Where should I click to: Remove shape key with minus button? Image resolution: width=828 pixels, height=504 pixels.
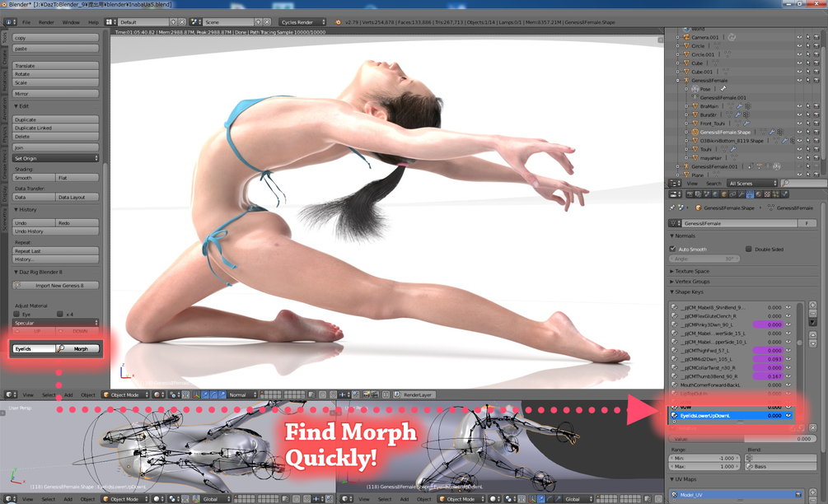coord(812,314)
